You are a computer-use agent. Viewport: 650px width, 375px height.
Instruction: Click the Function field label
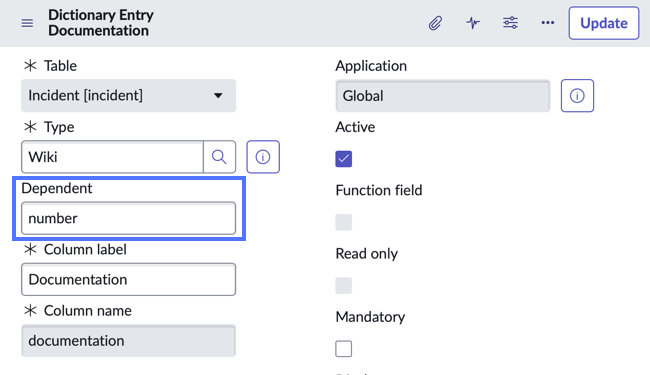(379, 190)
